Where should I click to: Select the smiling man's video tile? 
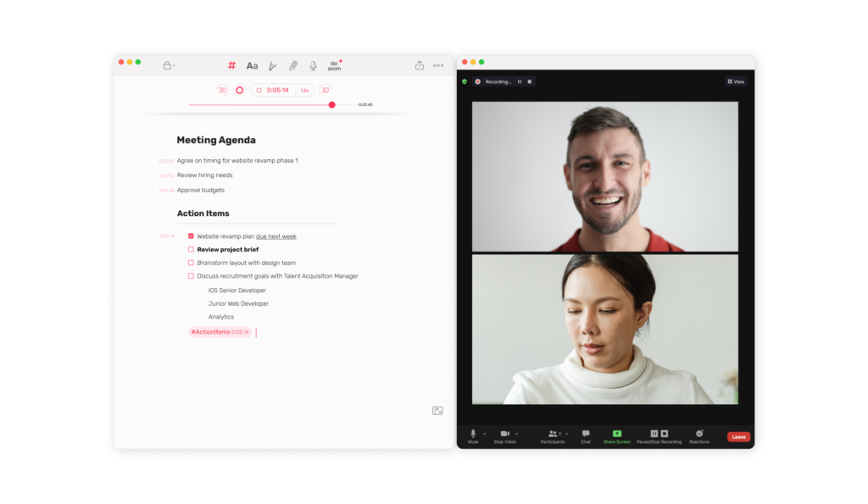coord(605,176)
